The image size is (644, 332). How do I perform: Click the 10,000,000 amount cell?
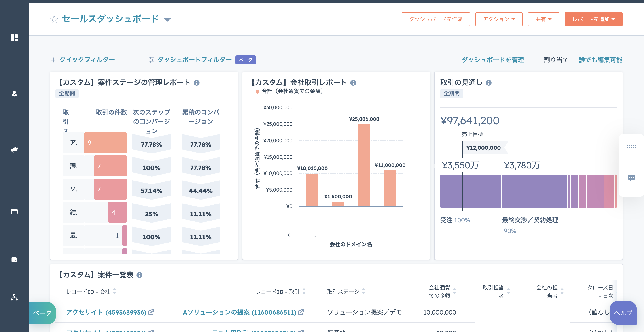[x=440, y=312]
